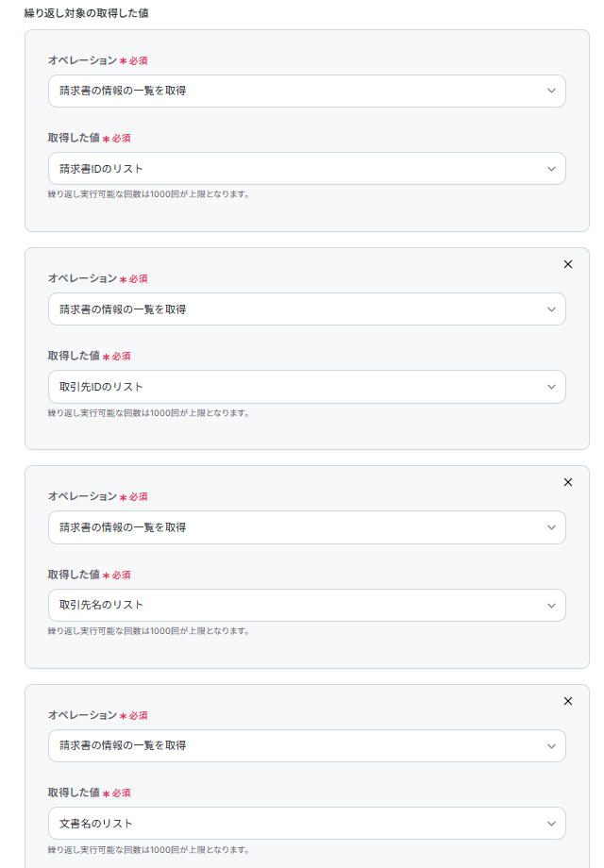604x868 pixels.
Task: Click オペレーション label in 取引先名のリスト block
Action: 82,496
